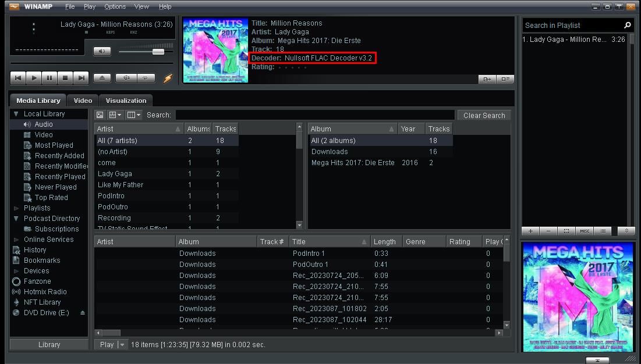Switch to the Video tab
Viewport: 641px width, 364px height.
[x=82, y=100]
